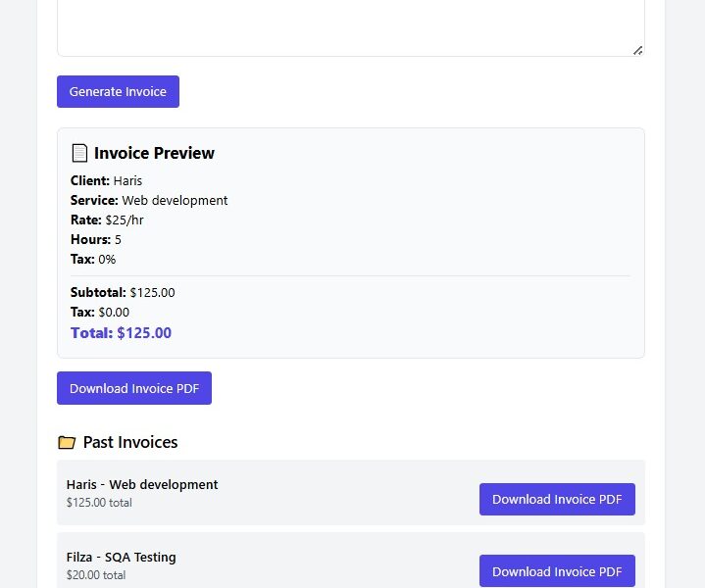Click the document icon beside Invoice Preview
This screenshot has height=588, width=705.
coord(79,153)
